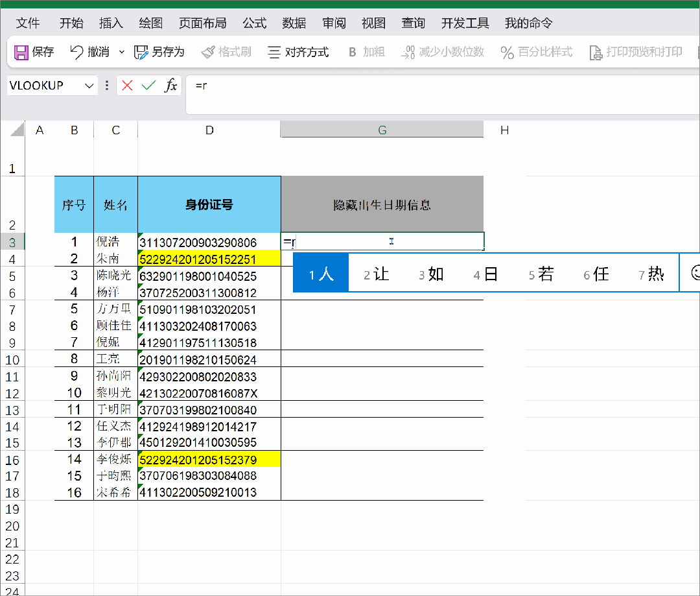Click the 姓名 header cell
This screenshot has width=700, height=596.
click(x=115, y=205)
